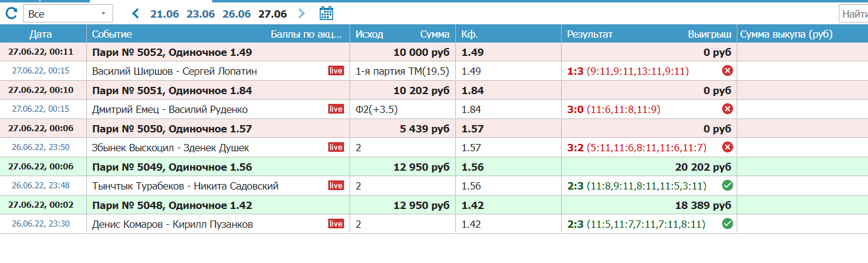The height and width of the screenshot is (263, 868).
Task: Open the calendar date picker
Action: pyautogui.click(x=326, y=13)
